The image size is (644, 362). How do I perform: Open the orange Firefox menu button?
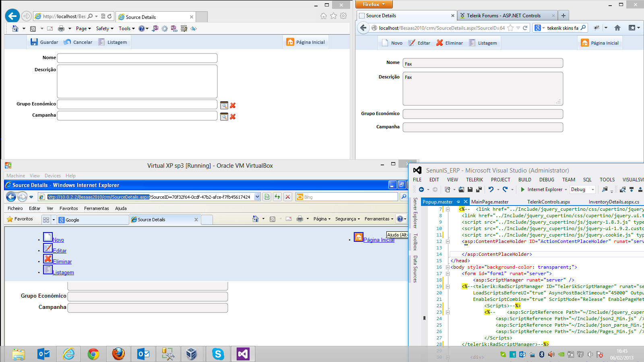coord(374,4)
